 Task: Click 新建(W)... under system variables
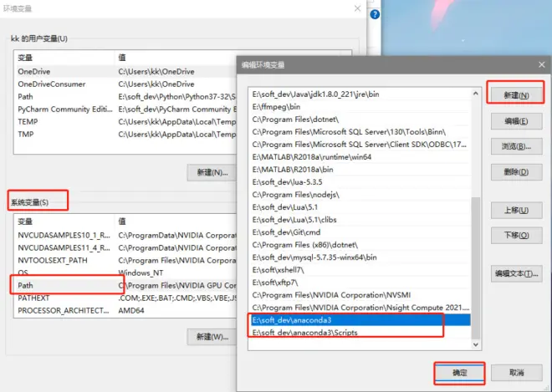point(212,337)
